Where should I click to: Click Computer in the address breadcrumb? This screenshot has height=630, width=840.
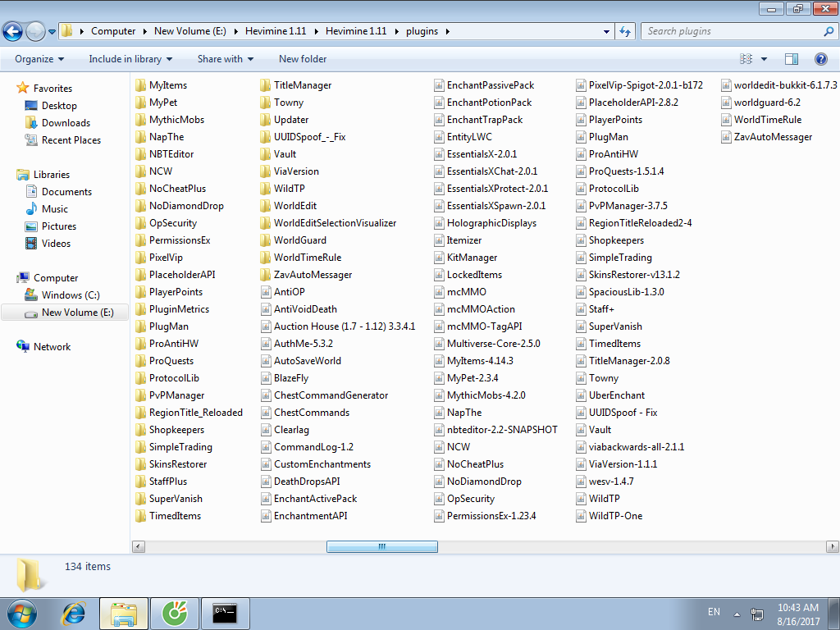coord(113,31)
